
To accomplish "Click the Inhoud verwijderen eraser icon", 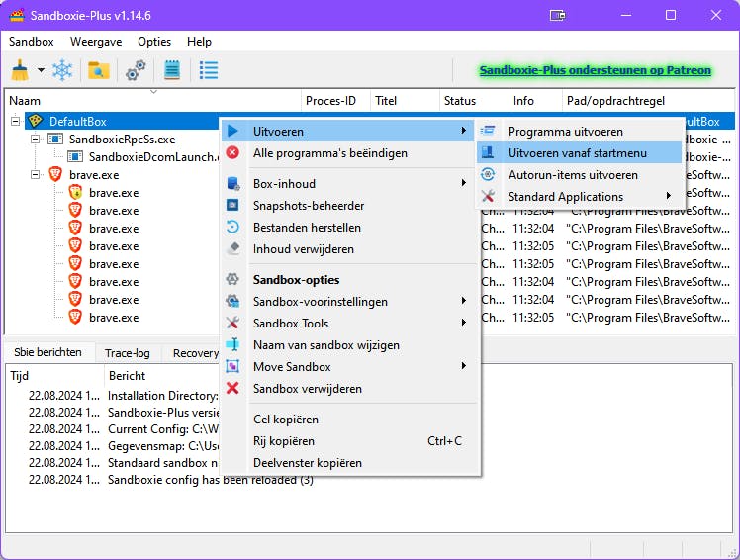I will [233, 248].
